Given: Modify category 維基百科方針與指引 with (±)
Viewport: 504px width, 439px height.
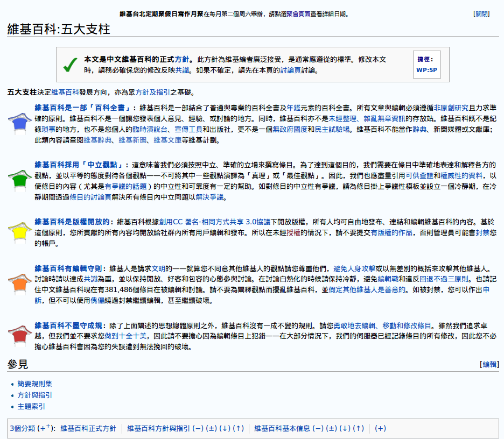Looking at the screenshot, I should point(211,428).
